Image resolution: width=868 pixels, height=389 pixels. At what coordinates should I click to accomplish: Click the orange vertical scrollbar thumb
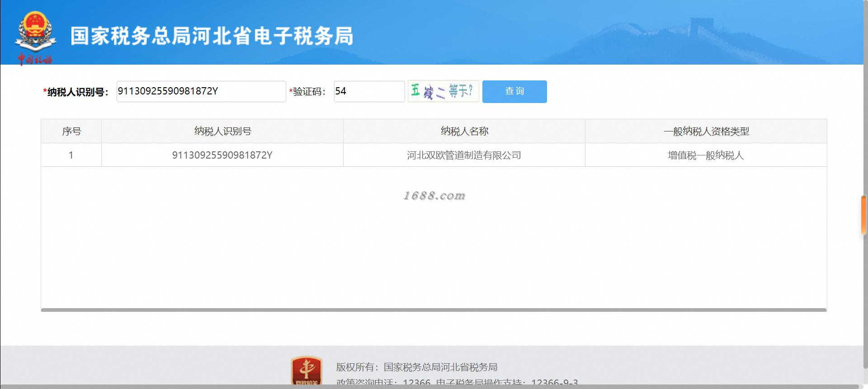tap(864, 216)
